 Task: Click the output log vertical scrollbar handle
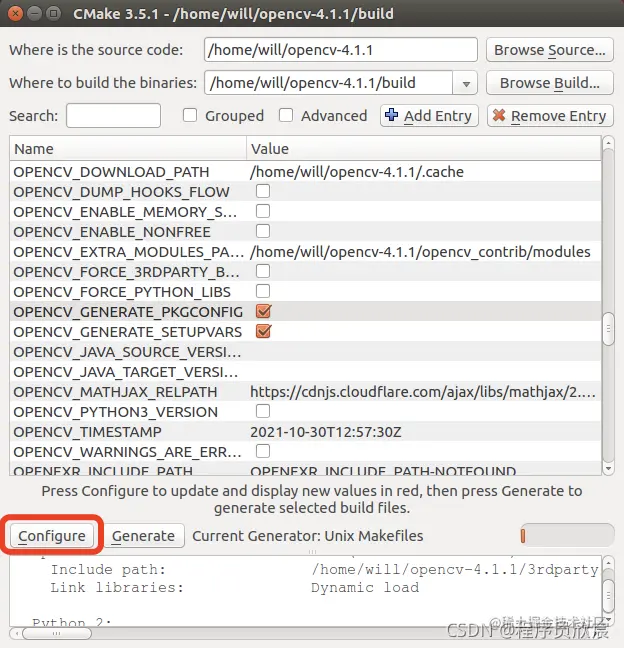click(608, 596)
